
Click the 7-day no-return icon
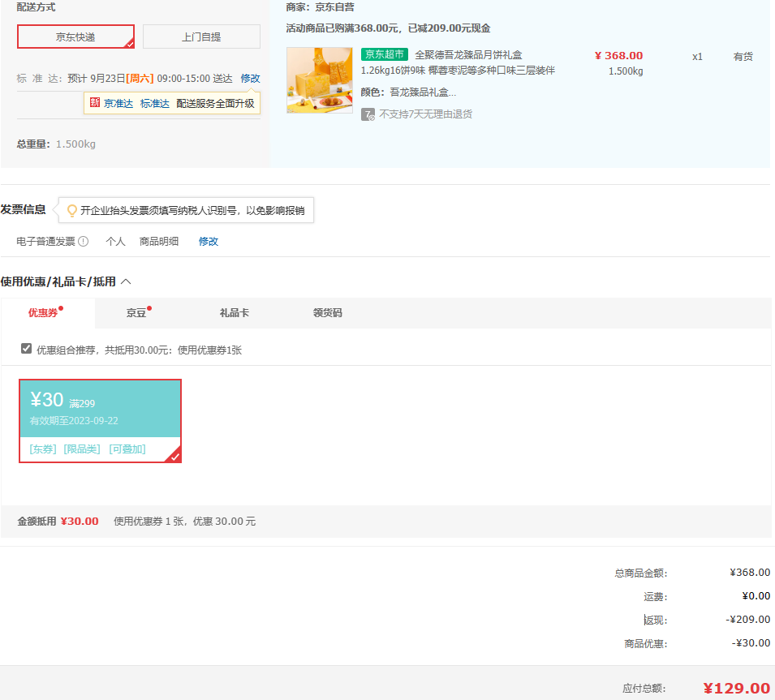click(368, 114)
